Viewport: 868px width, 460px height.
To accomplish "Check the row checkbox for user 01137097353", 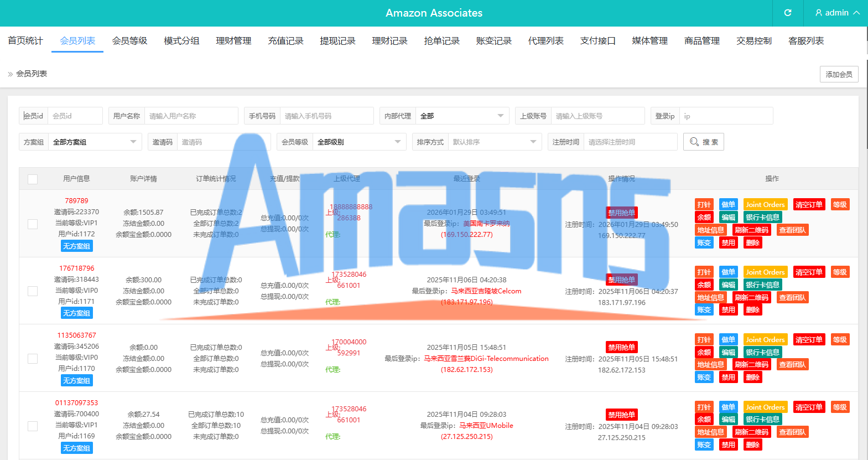I will point(33,426).
